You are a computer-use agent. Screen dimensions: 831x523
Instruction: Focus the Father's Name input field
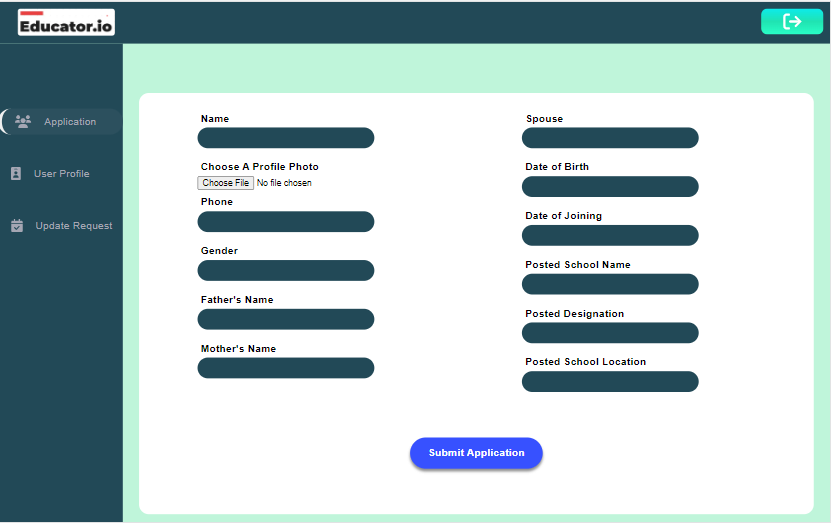[x=286, y=319]
